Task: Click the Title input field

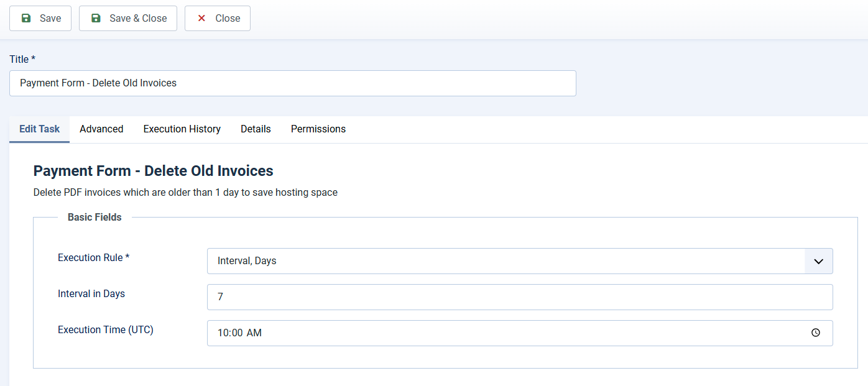Action: click(x=293, y=83)
